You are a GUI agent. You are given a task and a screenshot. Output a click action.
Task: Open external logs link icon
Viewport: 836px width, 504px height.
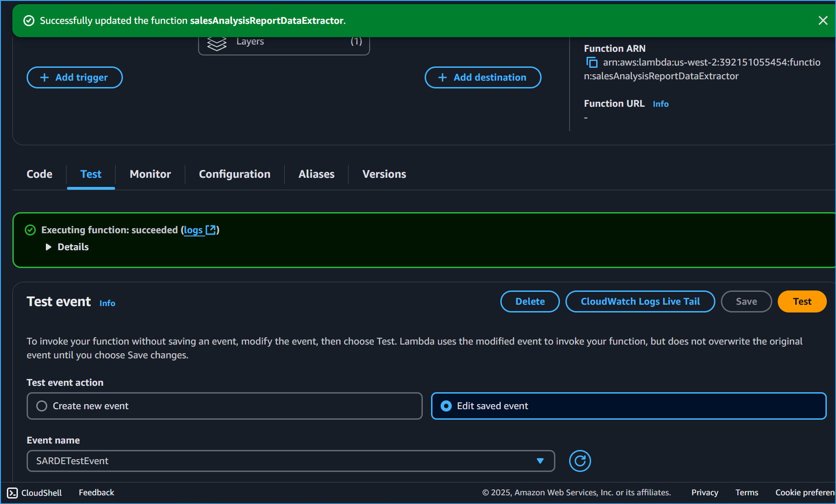coord(211,230)
